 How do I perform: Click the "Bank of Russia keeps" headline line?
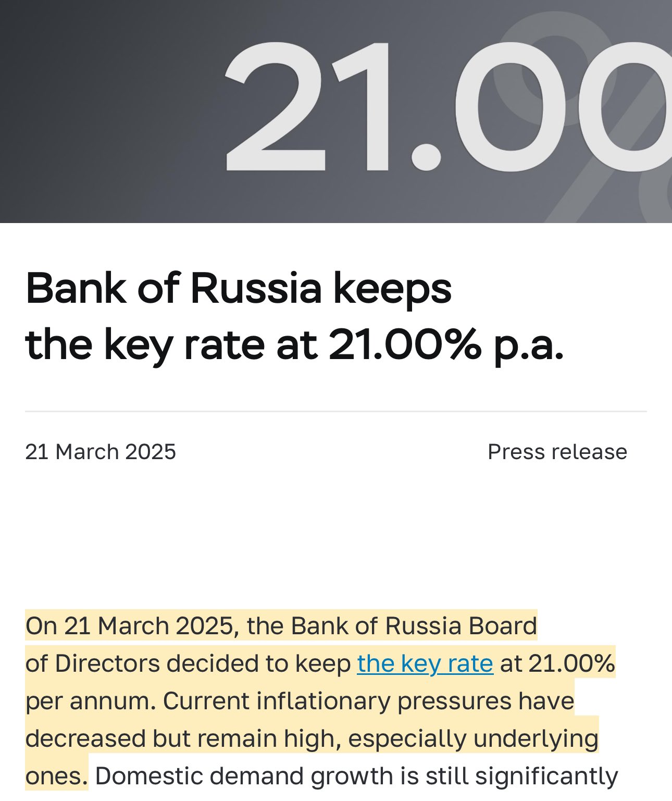click(x=238, y=288)
